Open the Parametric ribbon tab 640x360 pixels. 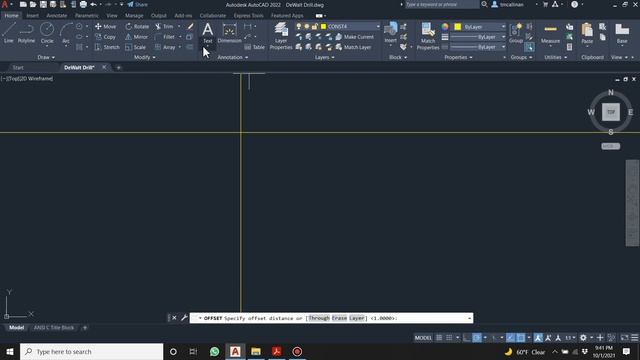87,16
